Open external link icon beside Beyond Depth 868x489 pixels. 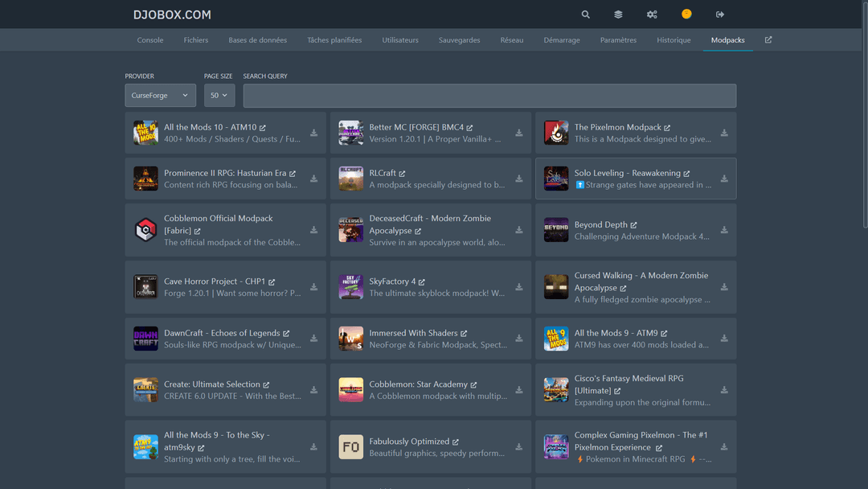[633, 225]
